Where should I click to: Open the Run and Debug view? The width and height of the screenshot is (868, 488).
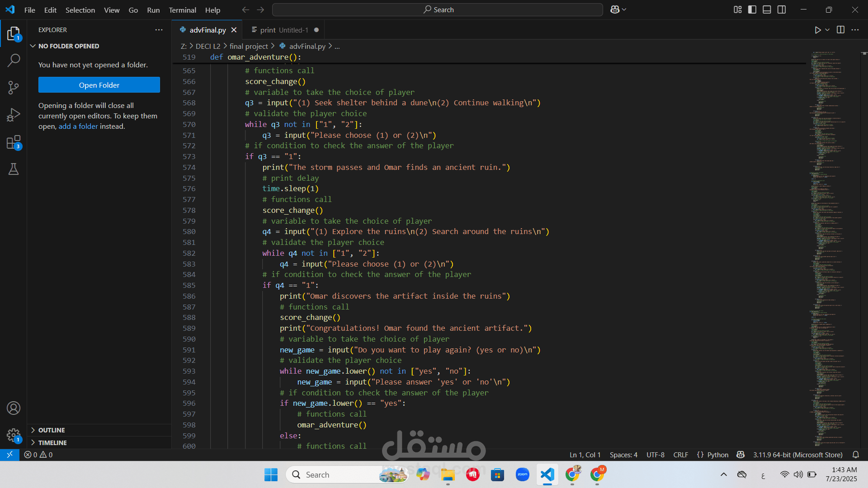click(14, 115)
